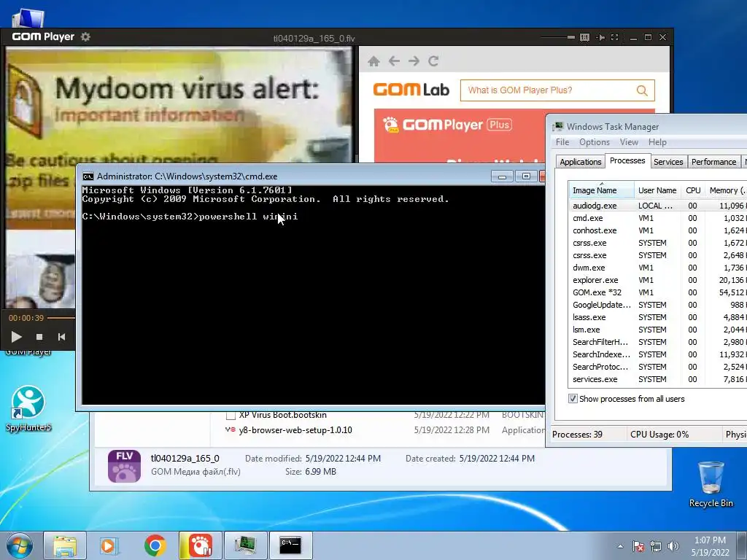The height and width of the screenshot is (560, 747).
Task: Select the cmd.exe process row
Action: 657,218
